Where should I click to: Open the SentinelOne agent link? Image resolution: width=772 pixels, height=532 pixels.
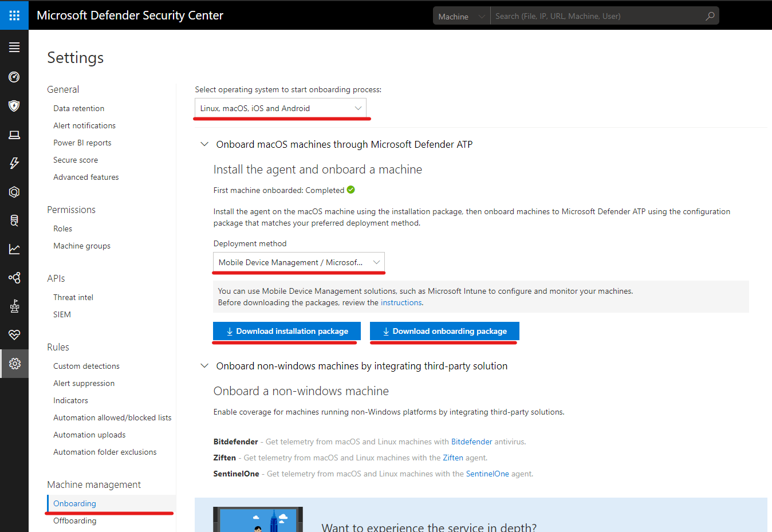point(487,474)
